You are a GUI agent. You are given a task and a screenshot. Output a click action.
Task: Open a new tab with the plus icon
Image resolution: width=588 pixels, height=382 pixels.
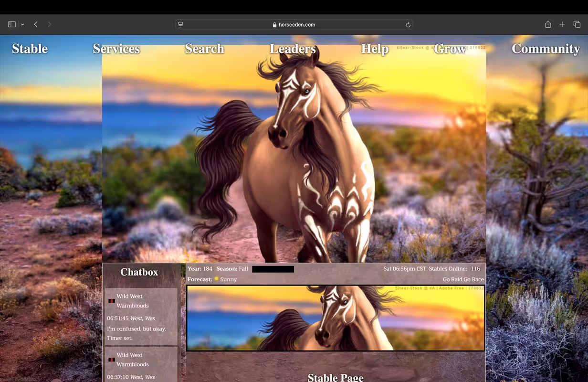(562, 24)
